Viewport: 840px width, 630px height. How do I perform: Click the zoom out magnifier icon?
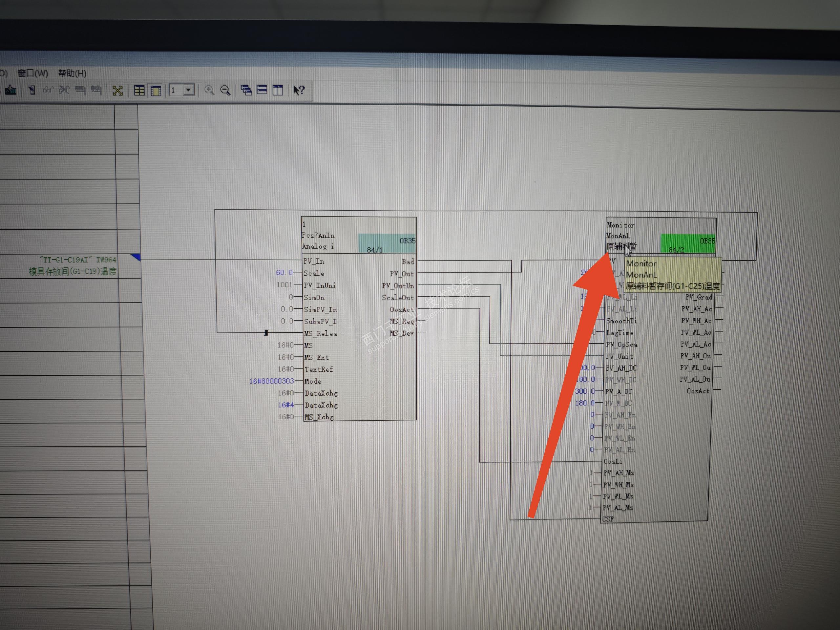click(x=225, y=90)
